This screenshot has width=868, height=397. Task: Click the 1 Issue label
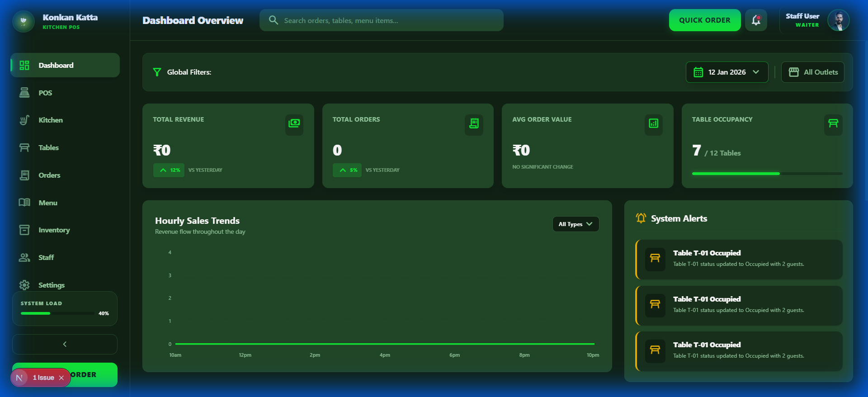(x=43, y=378)
